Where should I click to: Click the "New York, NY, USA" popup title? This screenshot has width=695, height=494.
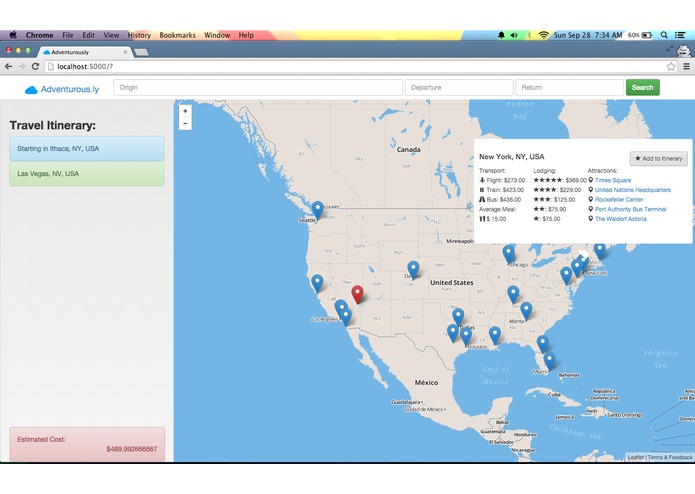coord(511,157)
